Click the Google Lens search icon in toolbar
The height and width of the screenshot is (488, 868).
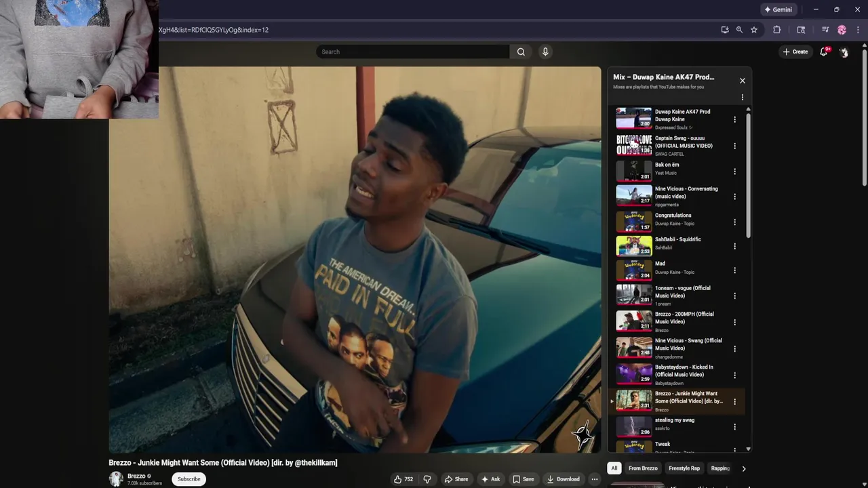pyautogui.click(x=801, y=30)
